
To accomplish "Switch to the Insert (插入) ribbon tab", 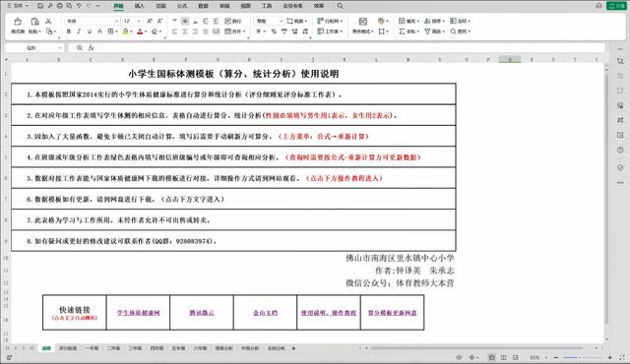I will point(140,6).
